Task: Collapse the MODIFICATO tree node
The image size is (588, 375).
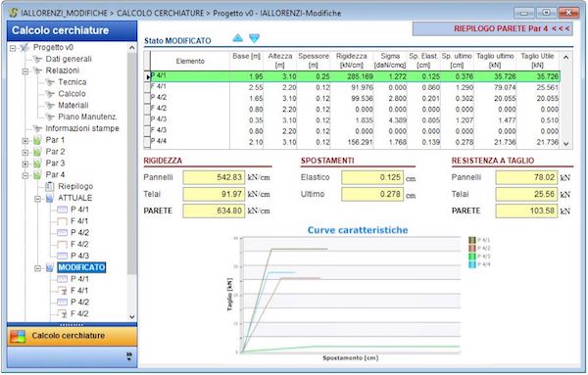Action: (37, 268)
